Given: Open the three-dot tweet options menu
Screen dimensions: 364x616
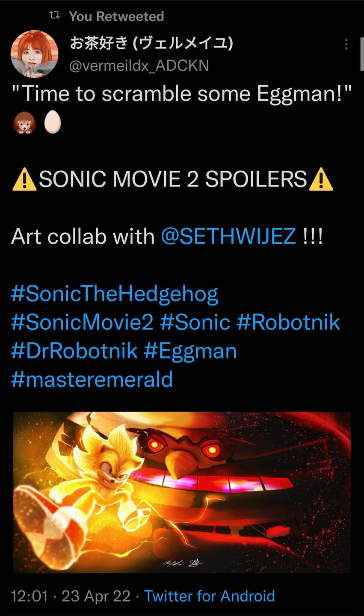Looking at the screenshot, I should [x=346, y=44].
